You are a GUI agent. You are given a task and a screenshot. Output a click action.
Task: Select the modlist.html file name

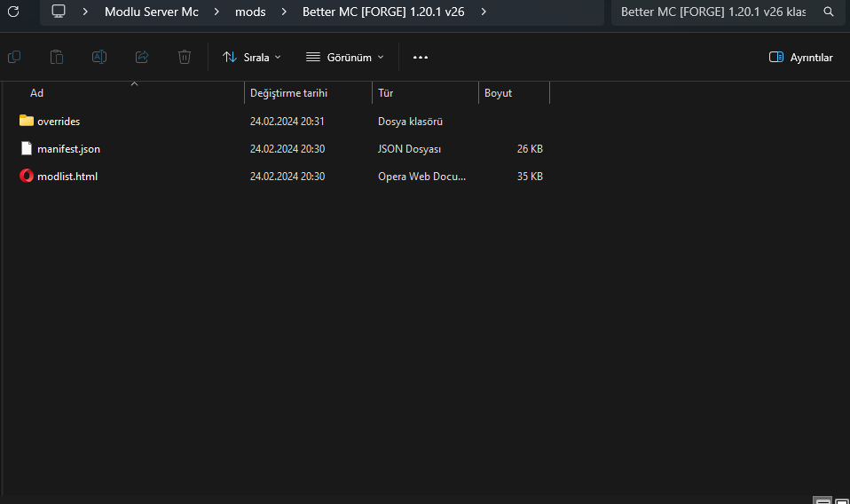pyautogui.click(x=67, y=176)
